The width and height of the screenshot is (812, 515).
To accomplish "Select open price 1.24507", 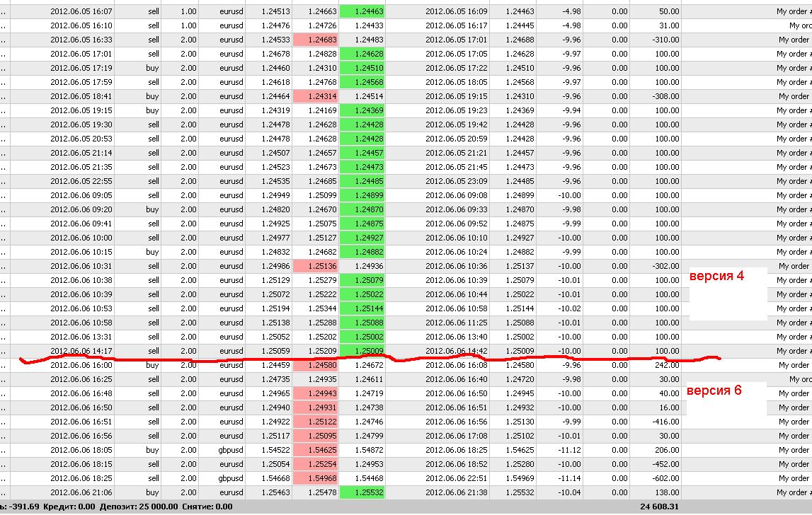I will click(x=275, y=153).
